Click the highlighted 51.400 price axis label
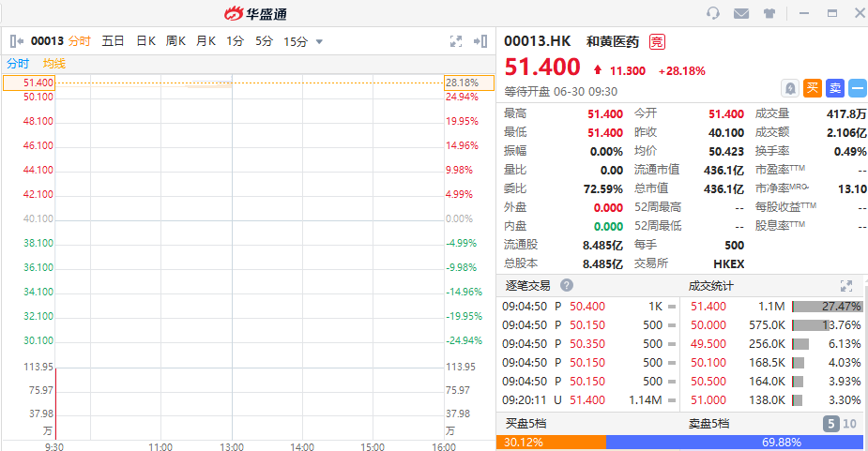The height and width of the screenshot is (451, 868). (29, 83)
